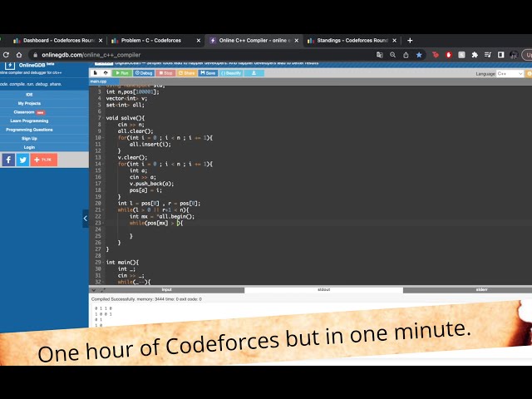Bookmark this page with star icon
The image size is (532, 399).
click(419, 55)
